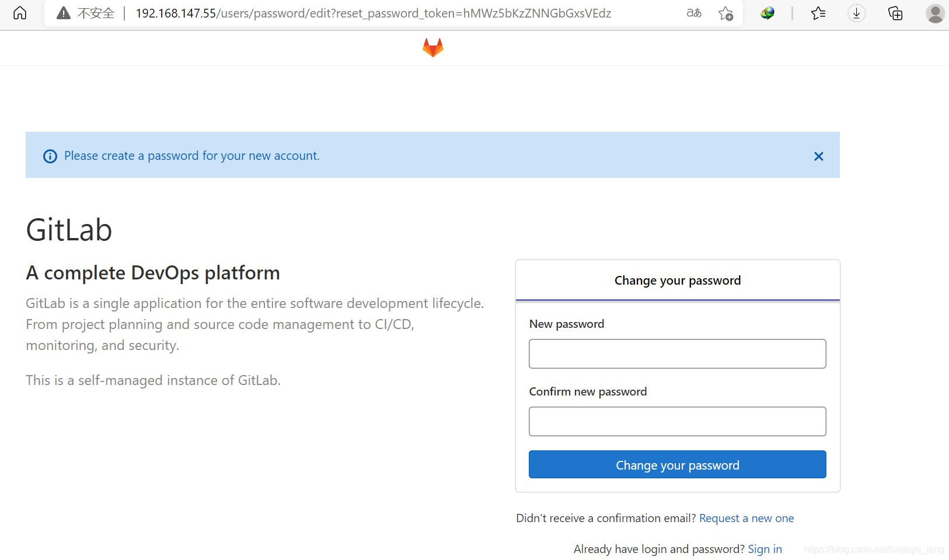Open the Request a new one link
Image resolution: width=949 pixels, height=560 pixels.
point(746,518)
